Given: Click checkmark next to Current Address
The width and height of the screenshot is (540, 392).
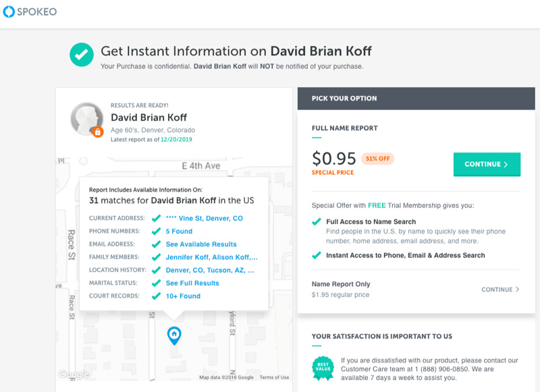Looking at the screenshot, I should (x=157, y=218).
